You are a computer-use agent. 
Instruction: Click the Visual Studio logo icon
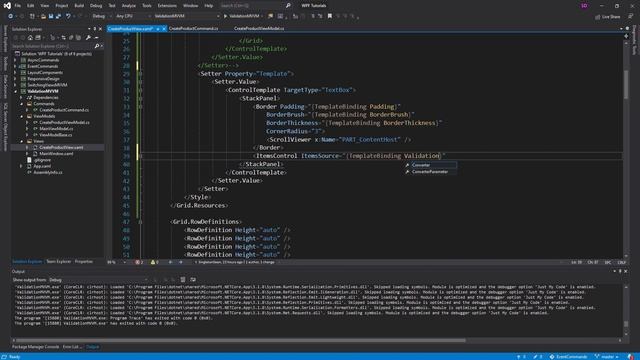point(7,6)
